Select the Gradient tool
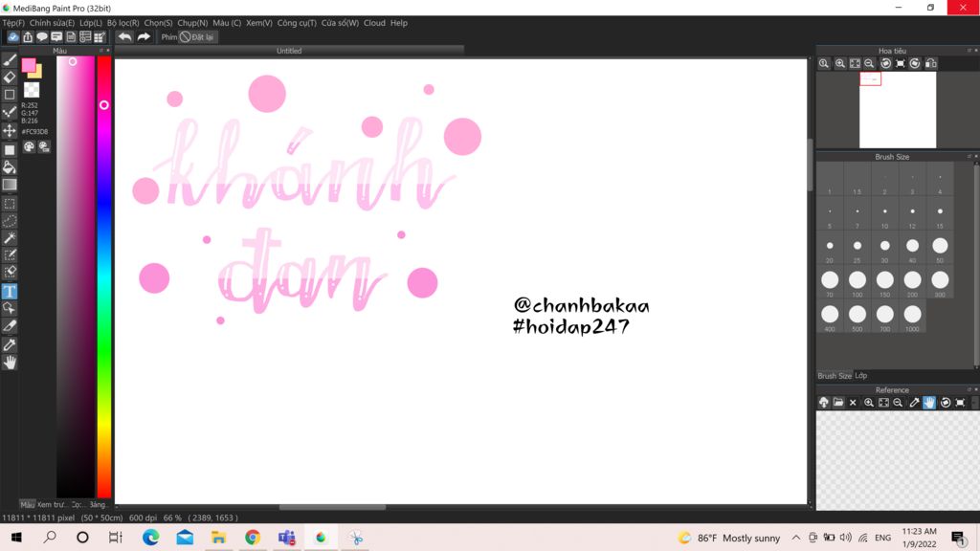The width and height of the screenshot is (980, 551). click(10, 185)
